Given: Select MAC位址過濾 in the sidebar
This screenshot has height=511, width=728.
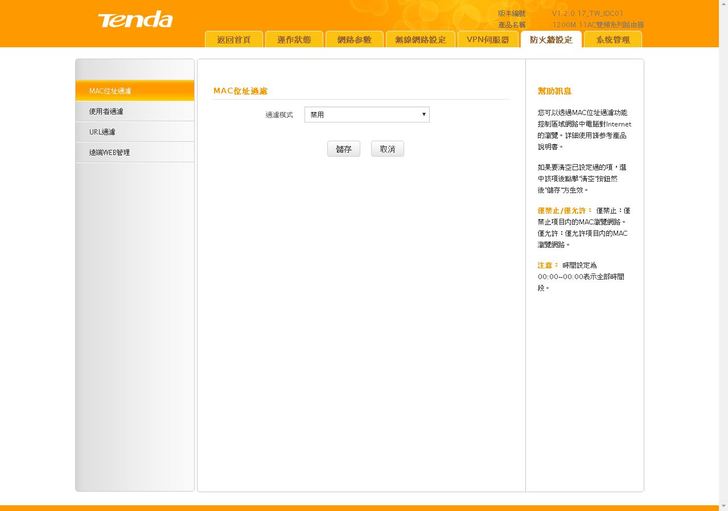Looking at the screenshot, I should pos(134,91).
